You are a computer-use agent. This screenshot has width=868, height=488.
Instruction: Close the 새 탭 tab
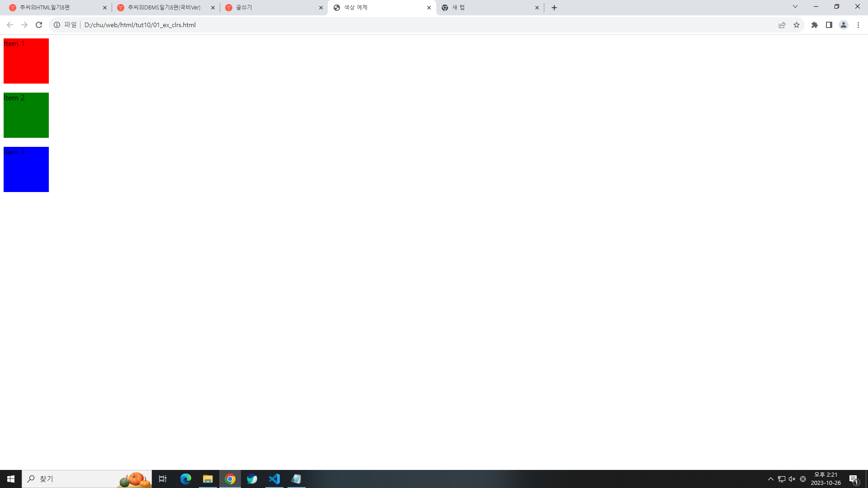pos(537,8)
